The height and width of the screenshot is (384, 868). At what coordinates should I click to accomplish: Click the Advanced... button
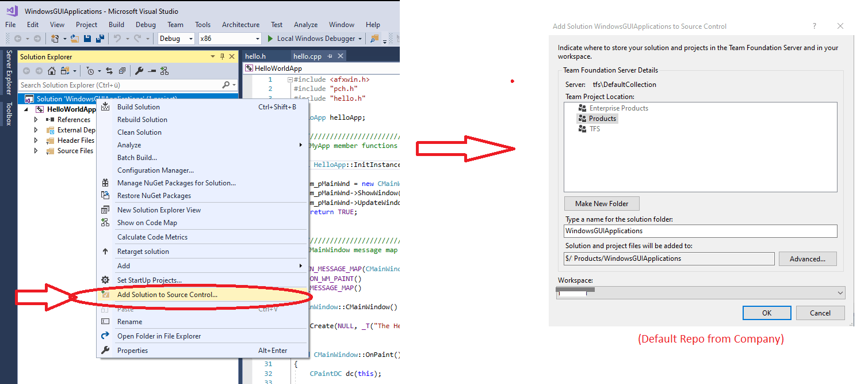point(808,259)
